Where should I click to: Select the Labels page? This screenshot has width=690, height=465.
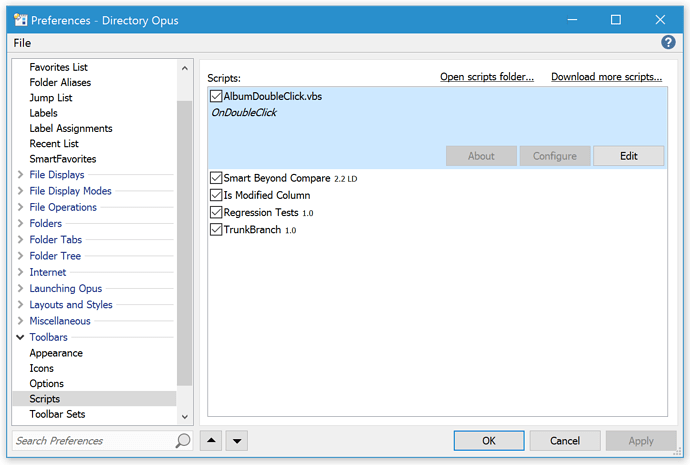[43, 113]
